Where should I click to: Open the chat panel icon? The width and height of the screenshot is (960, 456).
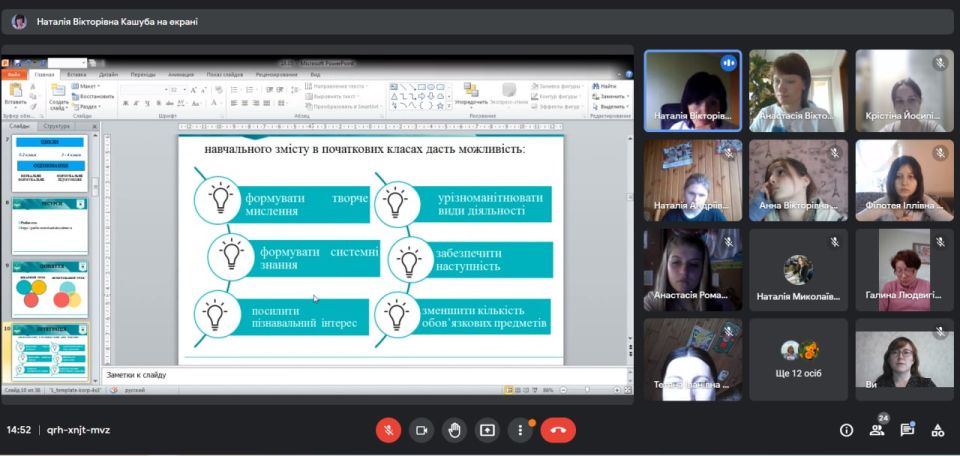tap(907, 430)
